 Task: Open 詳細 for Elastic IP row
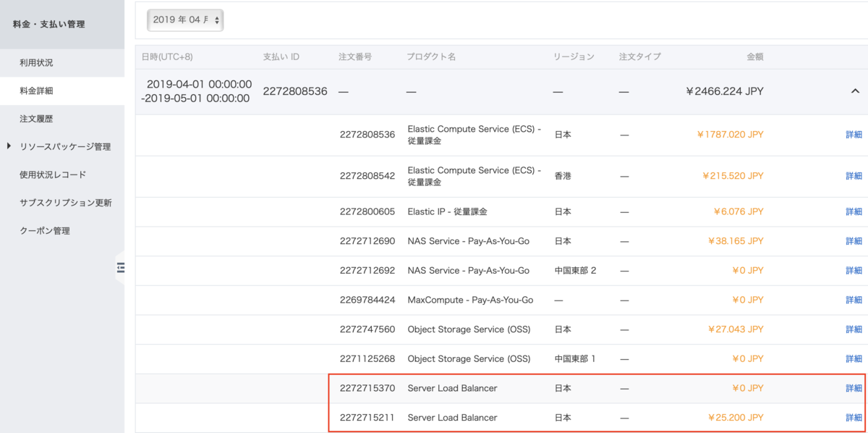854,211
